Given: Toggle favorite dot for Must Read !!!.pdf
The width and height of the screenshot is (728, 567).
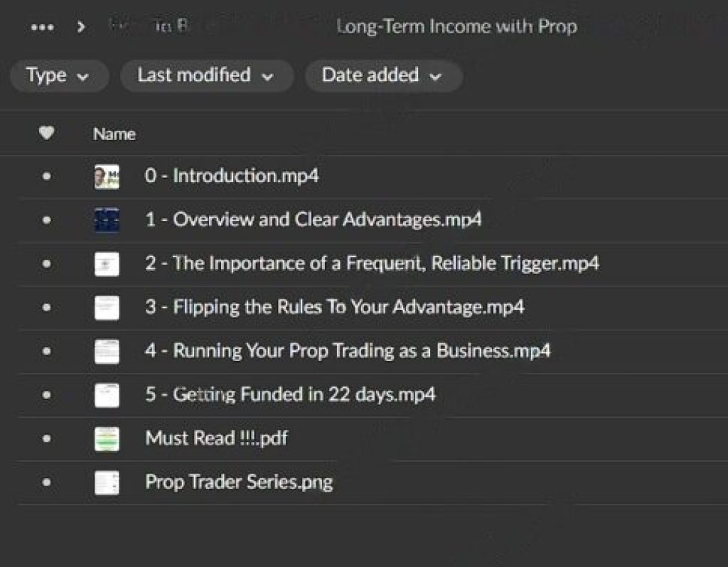Looking at the screenshot, I should (46, 438).
